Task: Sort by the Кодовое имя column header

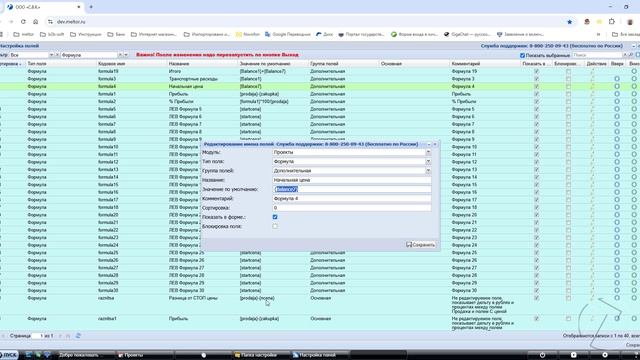Action: (x=132, y=64)
